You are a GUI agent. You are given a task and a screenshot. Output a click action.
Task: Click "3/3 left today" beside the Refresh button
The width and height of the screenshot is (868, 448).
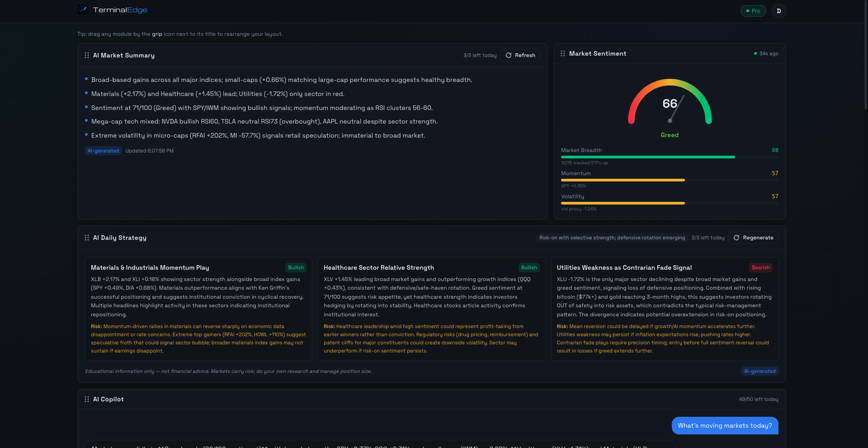coord(480,55)
